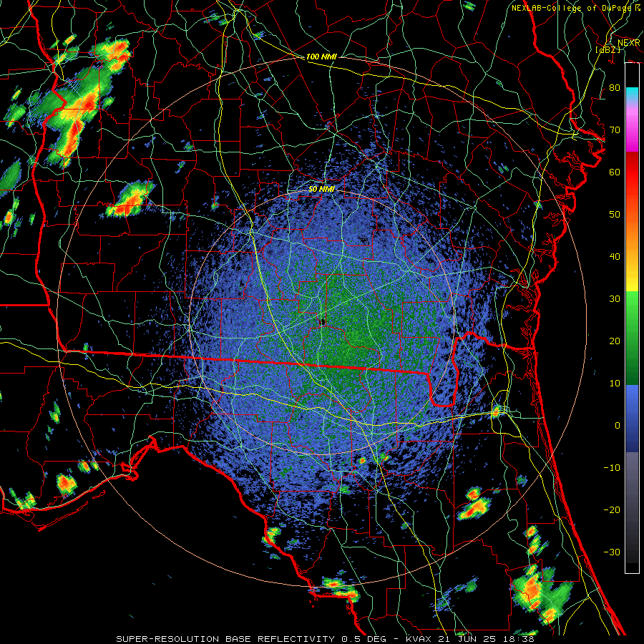Click the -30 value on the dBZ scale

pyautogui.click(x=612, y=552)
